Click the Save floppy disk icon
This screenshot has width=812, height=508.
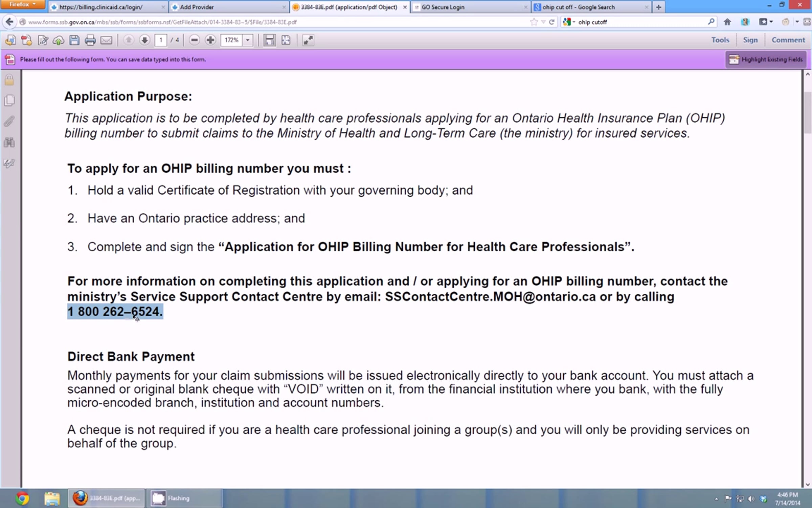coord(74,40)
